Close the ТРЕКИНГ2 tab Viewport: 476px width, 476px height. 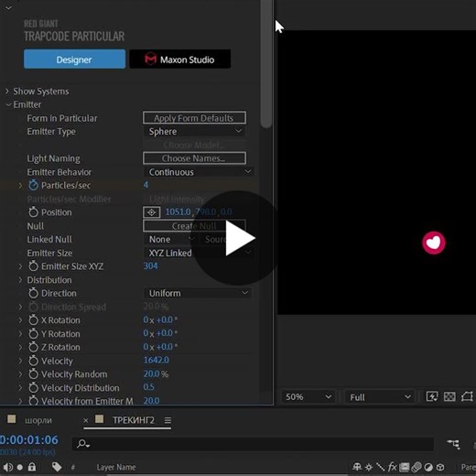(x=86, y=420)
